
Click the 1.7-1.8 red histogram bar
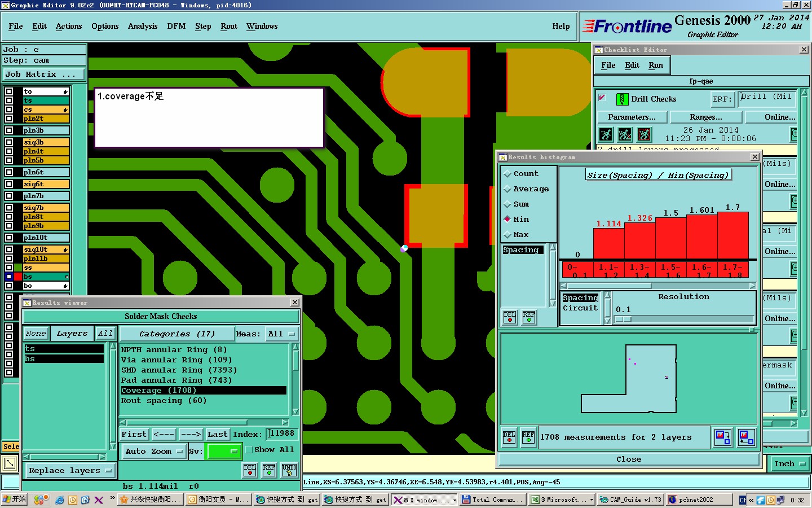click(733, 236)
